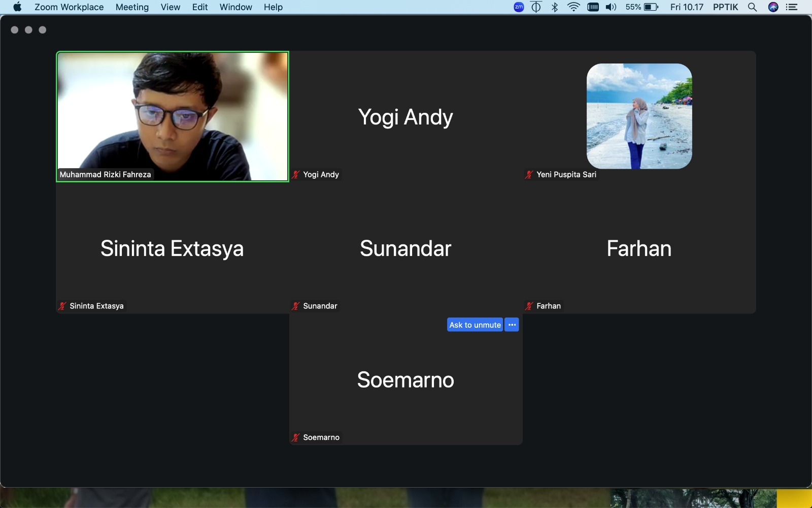Open the Help menu

click(273, 7)
